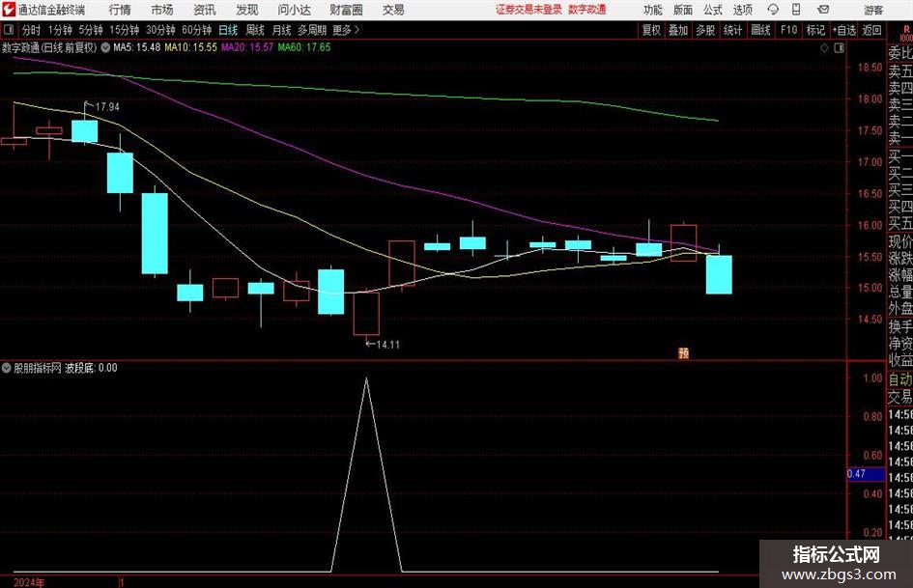
Task: Click the 委比 label in the sidebar
Action: pyautogui.click(x=900, y=53)
